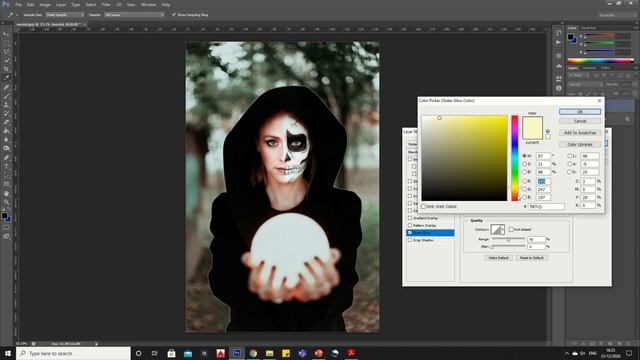Toggle Show Sampling Ring checkbox
The width and height of the screenshot is (640, 360).
174,15
